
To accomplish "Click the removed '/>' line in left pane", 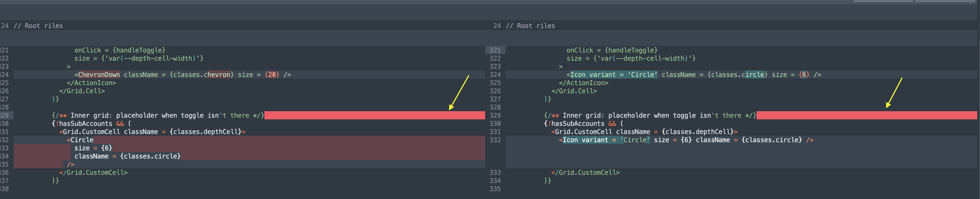I will click(x=70, y=164).
